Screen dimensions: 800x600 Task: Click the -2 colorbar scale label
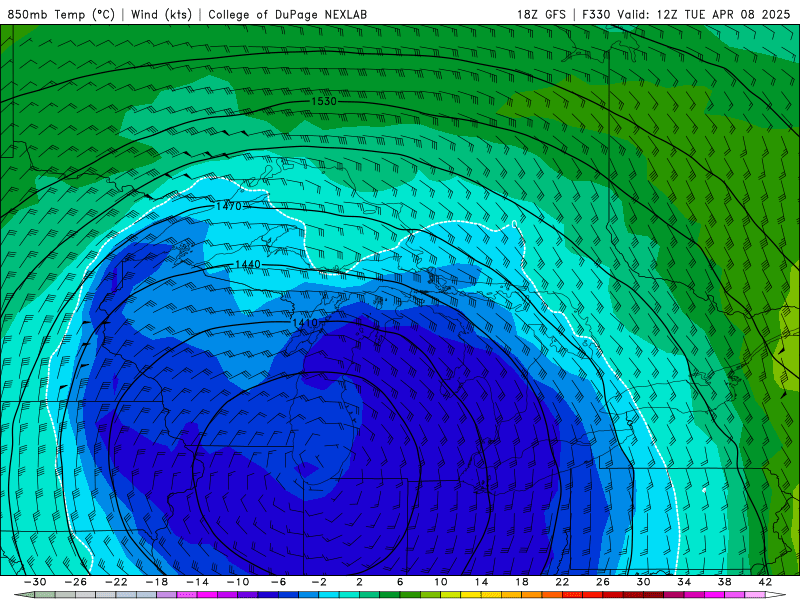coord(319,582)
